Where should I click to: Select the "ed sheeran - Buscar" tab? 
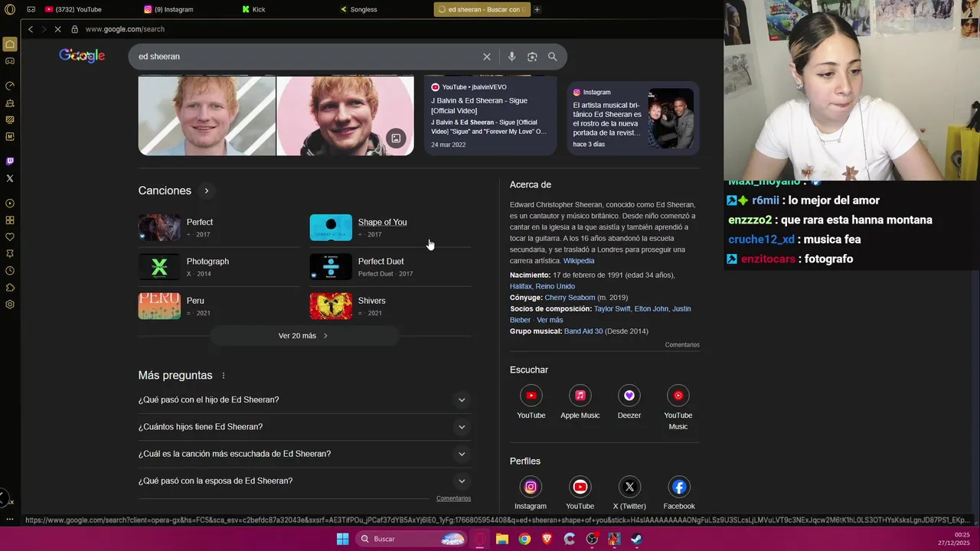[482, 9]
